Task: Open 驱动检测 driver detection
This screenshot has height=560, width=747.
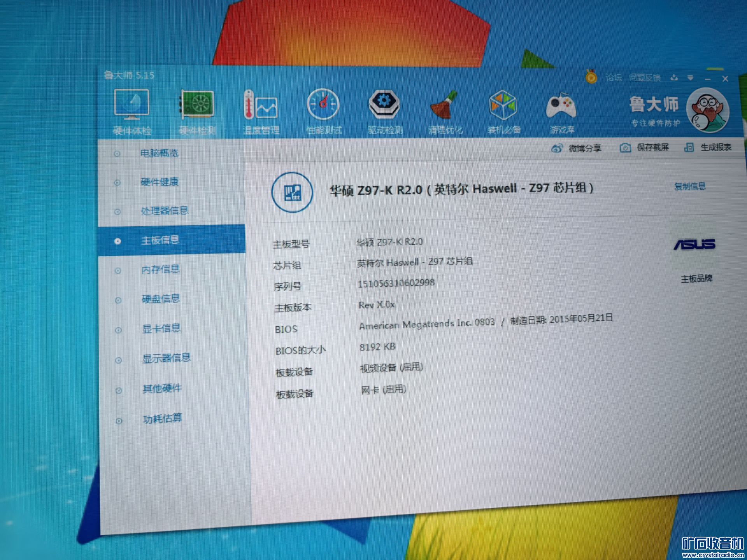Action: [x=385, y=112]
